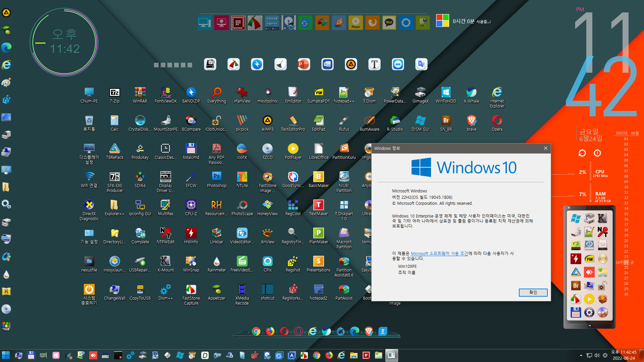Open the Chrome icon on the taskbar
The image size is (644, 362).
(x=316, y=355)
